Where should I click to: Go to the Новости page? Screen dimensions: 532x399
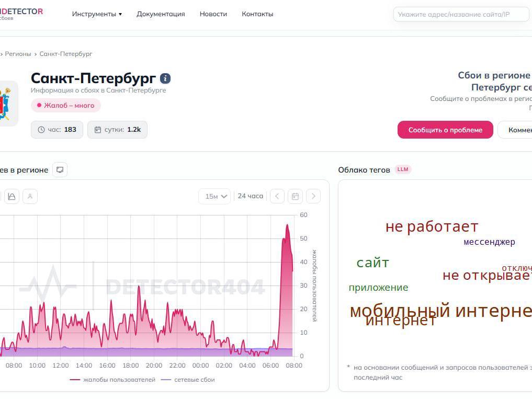[213, 14]
